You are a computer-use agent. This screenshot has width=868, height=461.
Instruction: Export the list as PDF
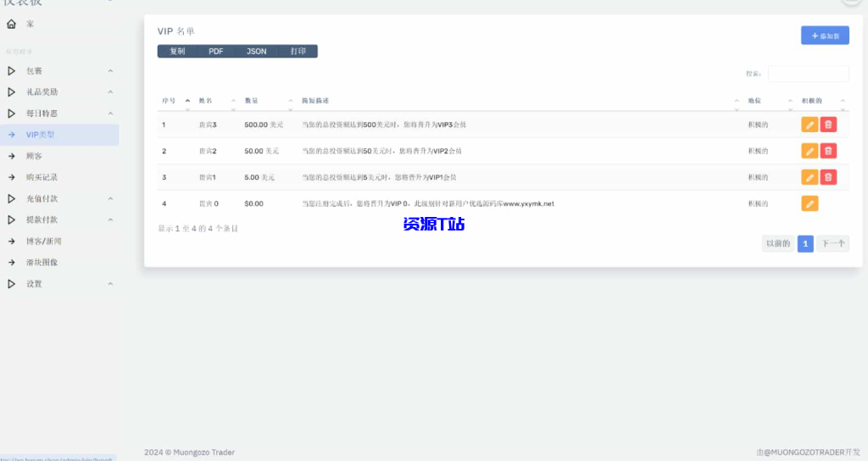point(216,51)
